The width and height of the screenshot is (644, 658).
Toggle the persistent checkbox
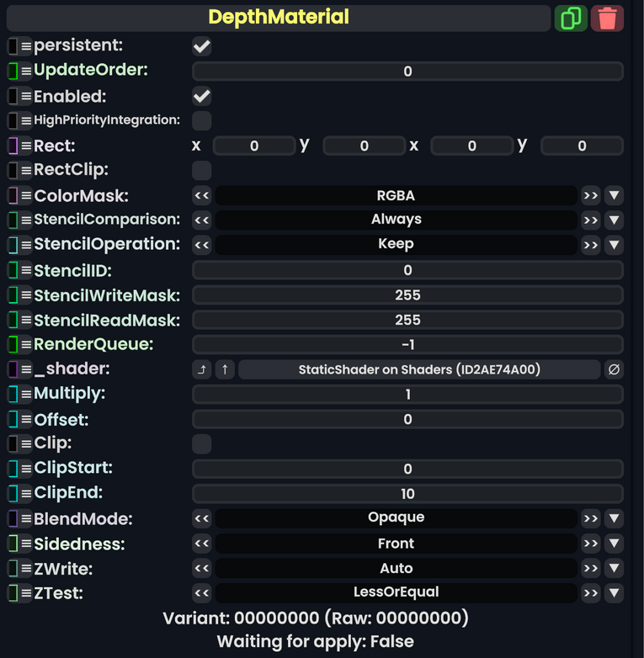click(202, 46)
